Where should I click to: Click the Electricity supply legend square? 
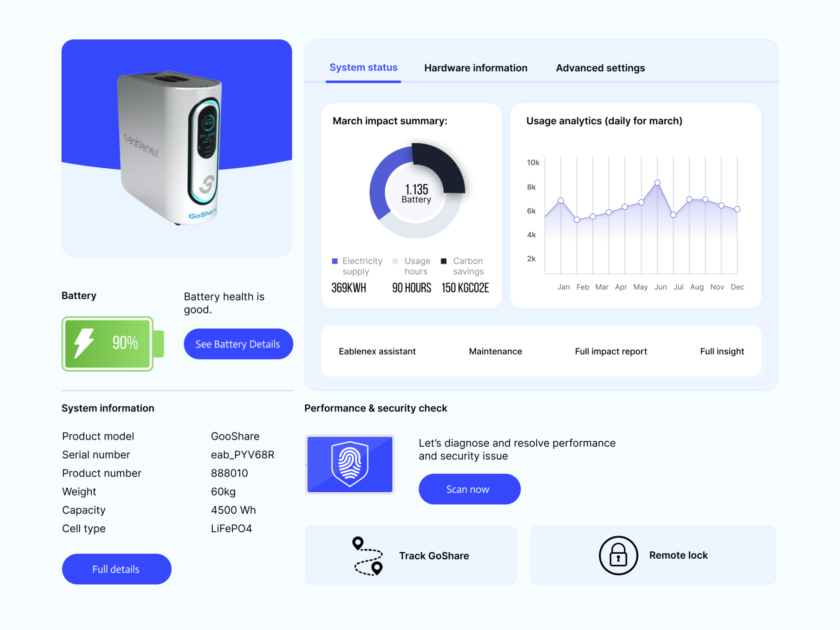pyautogui.click(x=335, y=261)
